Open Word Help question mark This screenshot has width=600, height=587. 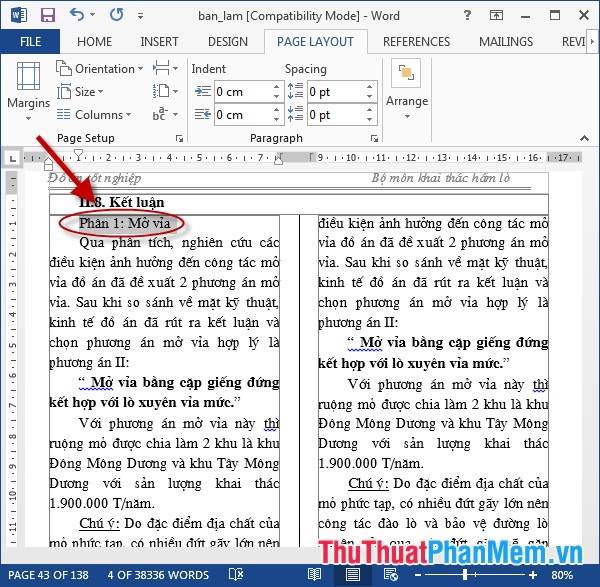coord(467,15)
